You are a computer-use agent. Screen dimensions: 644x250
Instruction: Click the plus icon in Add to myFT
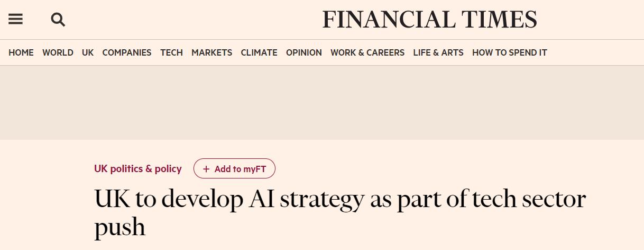click(206, 169)
